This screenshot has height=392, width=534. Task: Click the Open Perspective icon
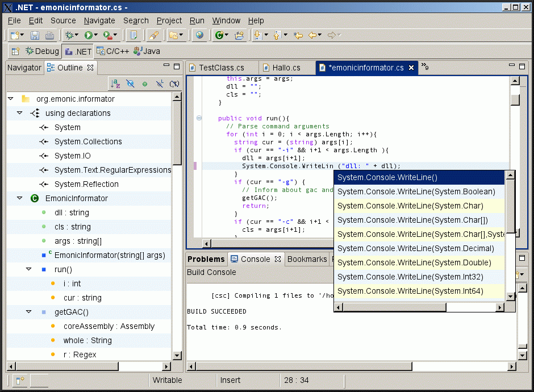[x=15, y=51]
